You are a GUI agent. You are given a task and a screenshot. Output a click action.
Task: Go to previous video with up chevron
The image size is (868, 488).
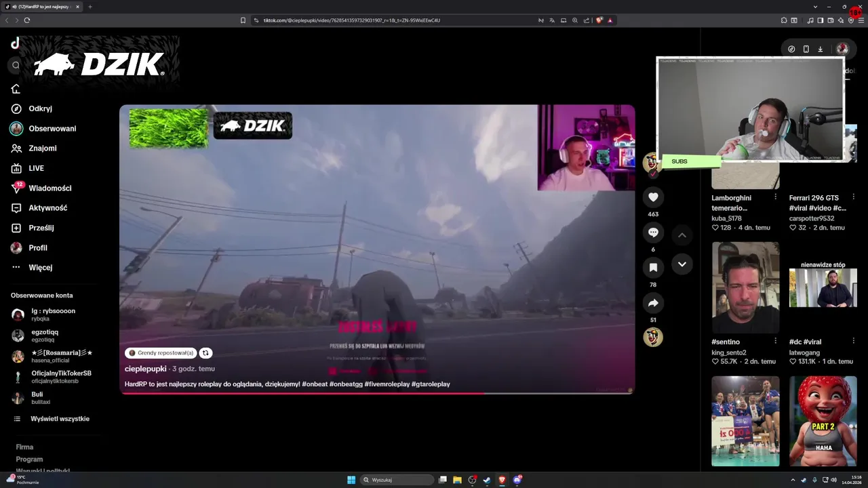point(682,235)
